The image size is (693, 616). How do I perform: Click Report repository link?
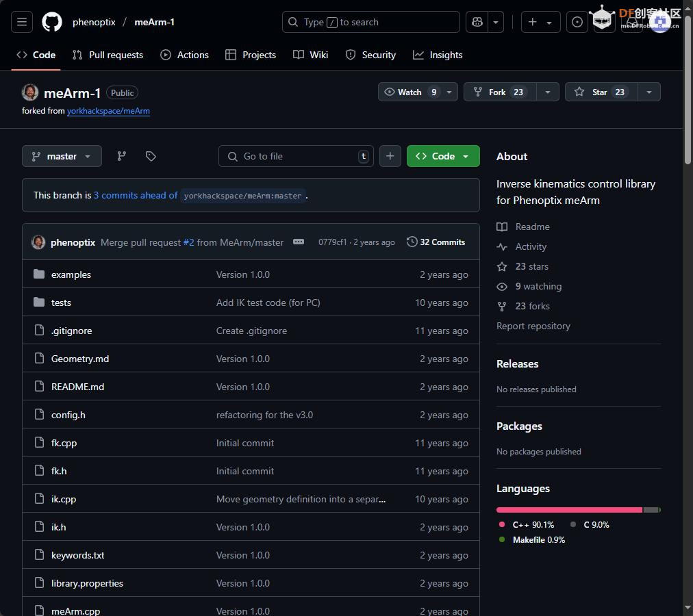pyautogui.click(x=533, y=326)
